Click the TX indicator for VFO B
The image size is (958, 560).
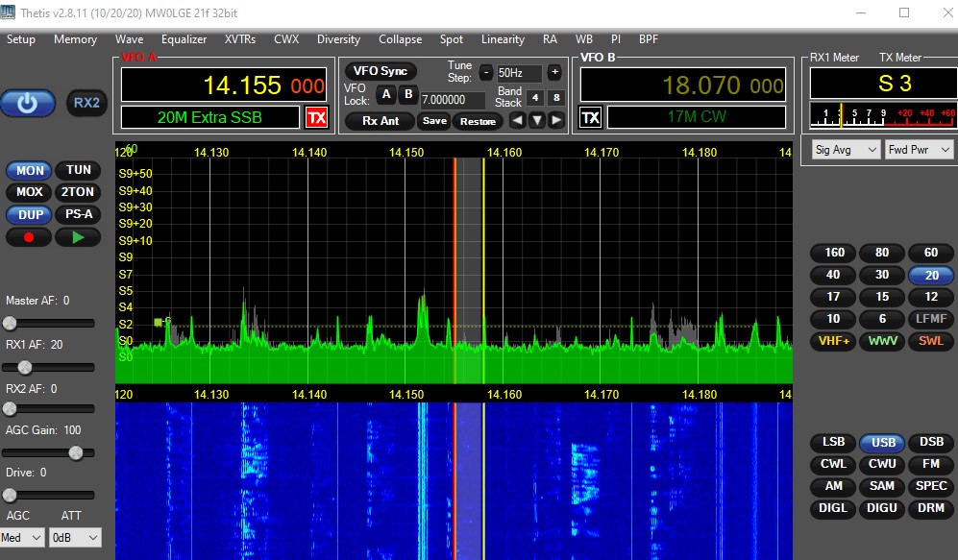click(590, 117)
